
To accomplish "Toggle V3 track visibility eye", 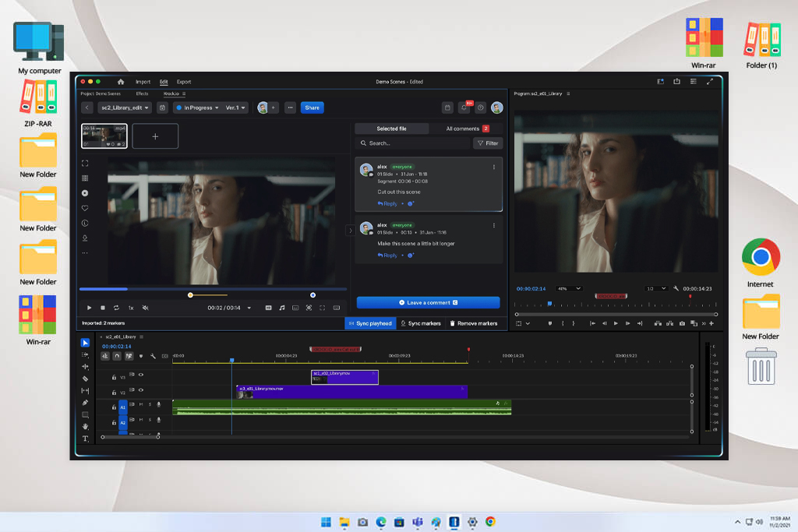I will [x=141, y=375].
